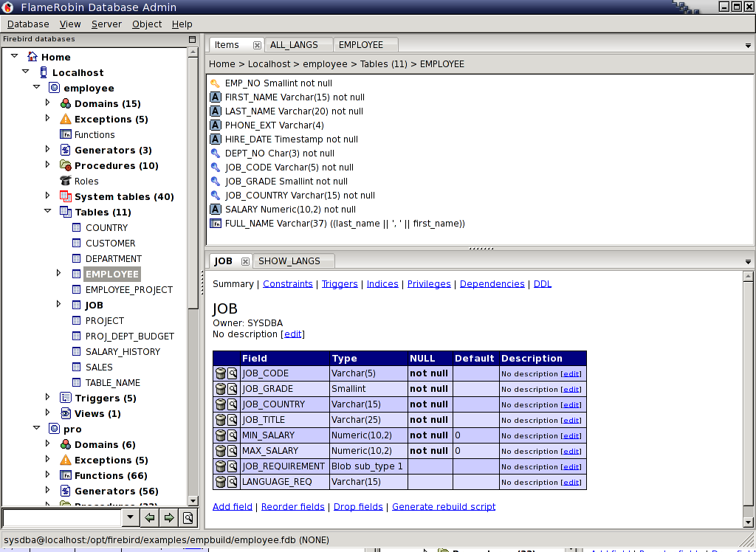Viewport: 756px width, 552px height.
Task: Open the View menu
Action: [70, 24]
